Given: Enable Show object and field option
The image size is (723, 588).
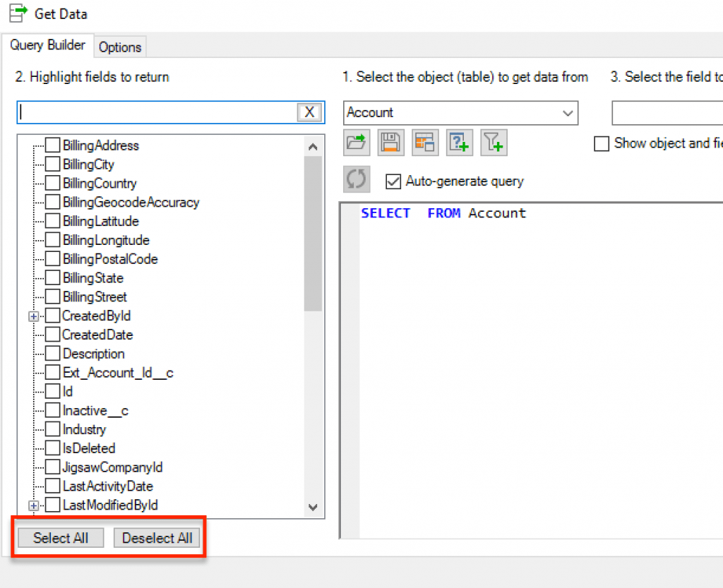Looking at the screenshot, I should point(602,143).
